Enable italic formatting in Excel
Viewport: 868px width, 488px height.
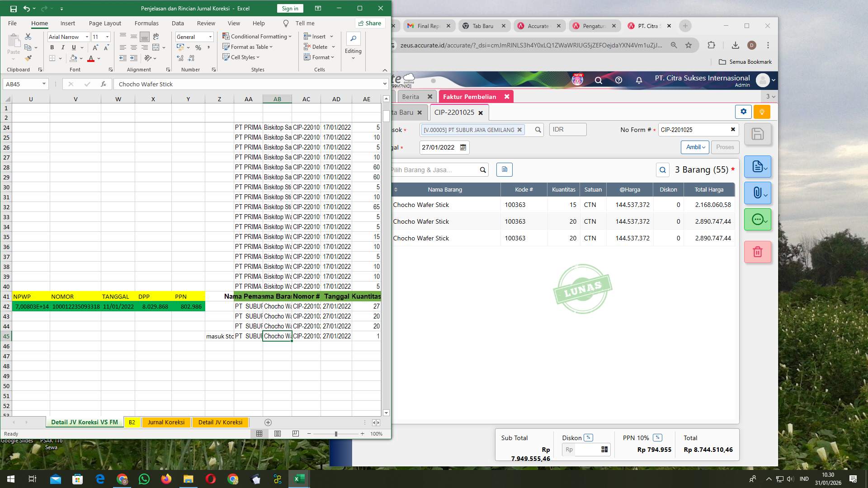coord(63,47)
